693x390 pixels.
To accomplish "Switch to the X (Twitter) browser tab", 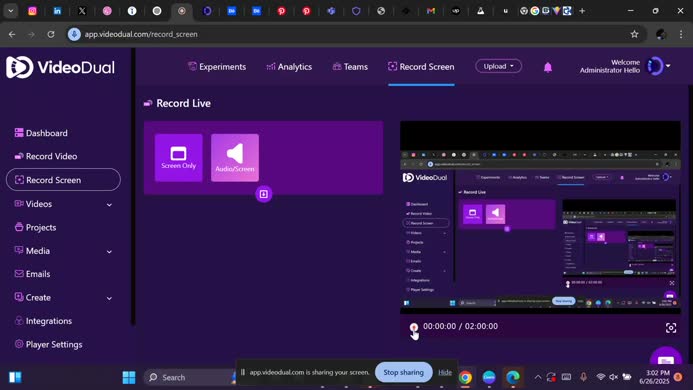I will [x=82, y=11].
